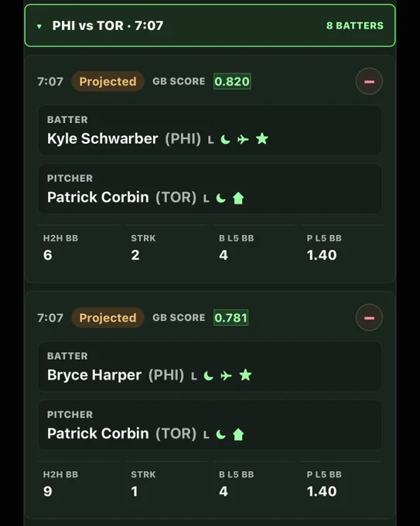The image size is (420, 526).
Task: Select the 0.781 GB score value
Action: (230, 318)
